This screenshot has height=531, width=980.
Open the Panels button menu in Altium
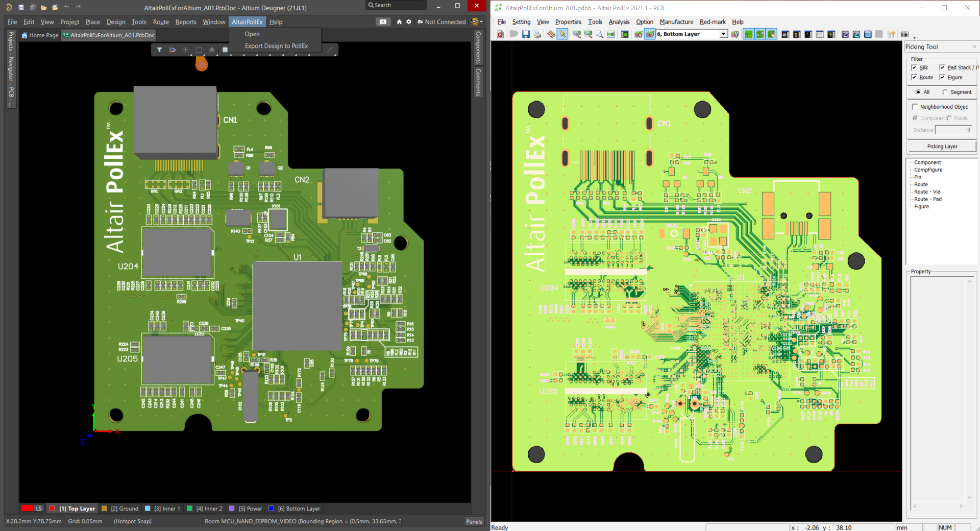click(x=474, y=521)
